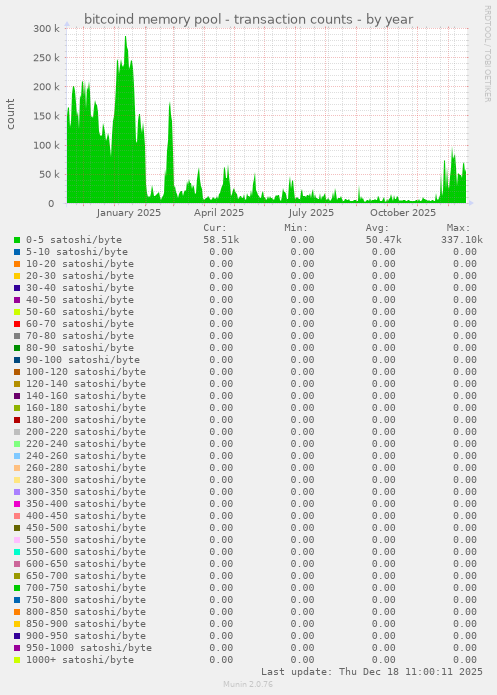Click the '100-120 satoshi/byte' legend label
Image resolution: width=497 pixels, height=695 pixels.
(x=86, y=371)
